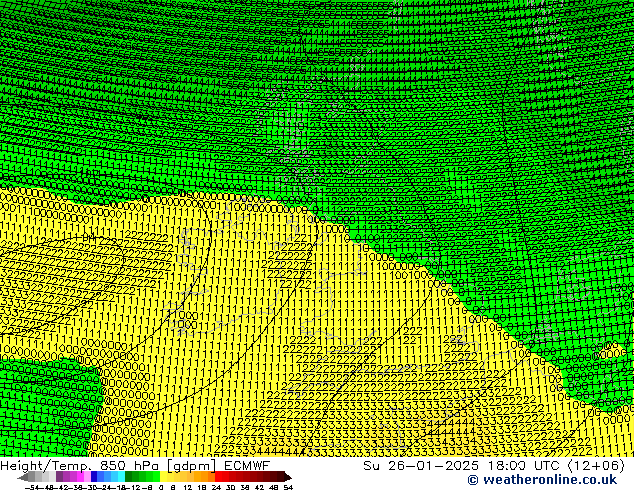Click the '24' label under the color scale
The height and width of the screenshot is (490, 634).
(216, 488)
